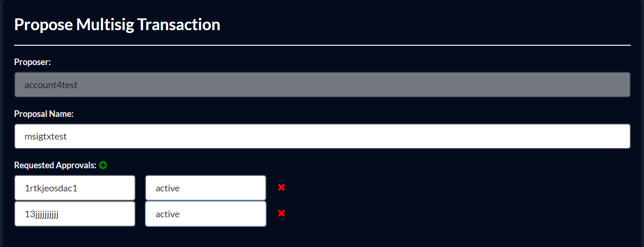
Task: Focus the active permission field beside 13jjjjjjjjjj
Action: tap(206, 214)
